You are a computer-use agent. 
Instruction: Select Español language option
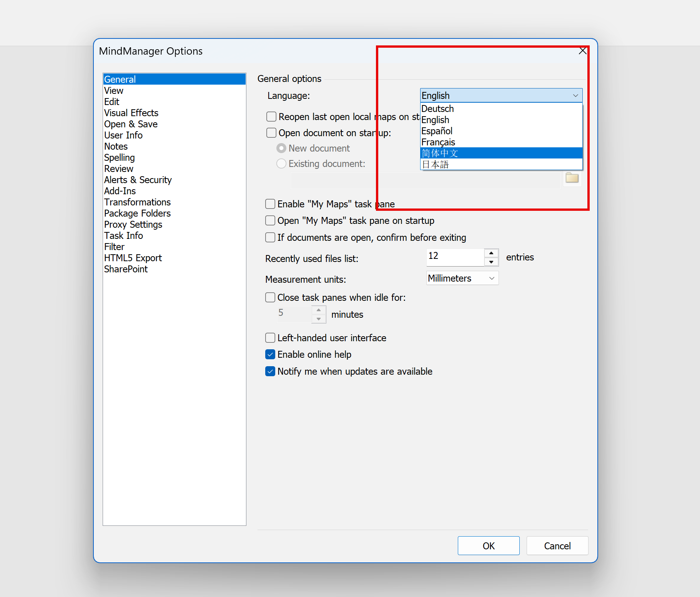point(437,131)
